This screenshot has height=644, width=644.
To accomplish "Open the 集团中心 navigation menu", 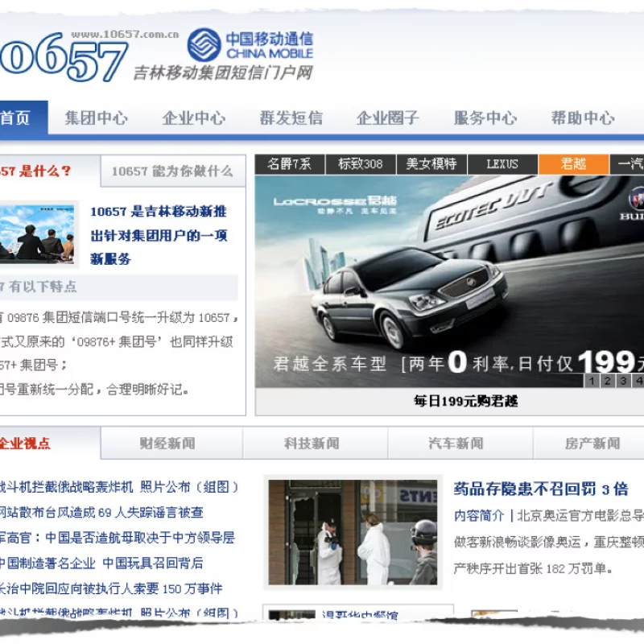I will tap(97, 118).
